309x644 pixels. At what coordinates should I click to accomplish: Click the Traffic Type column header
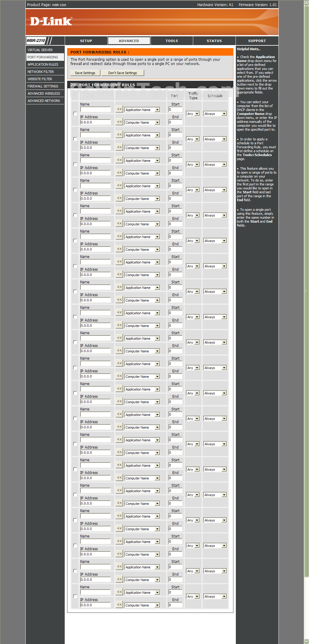pos(193,96)
